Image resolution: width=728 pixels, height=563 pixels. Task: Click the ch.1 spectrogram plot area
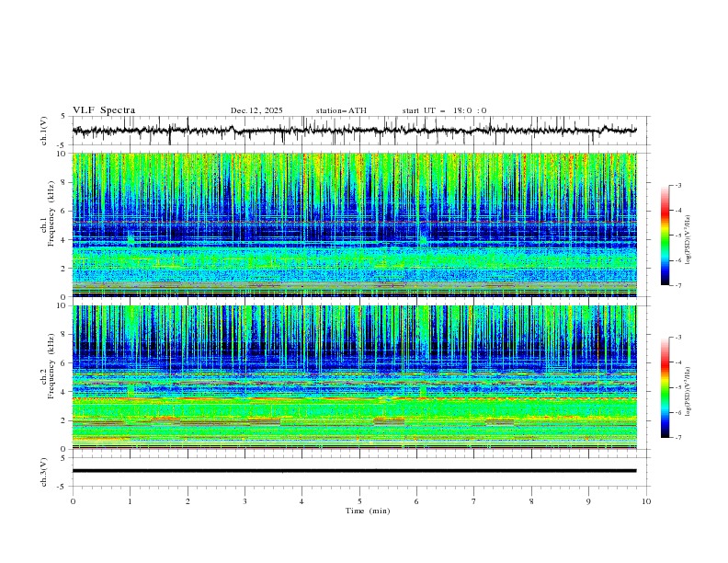coord(355,224)
